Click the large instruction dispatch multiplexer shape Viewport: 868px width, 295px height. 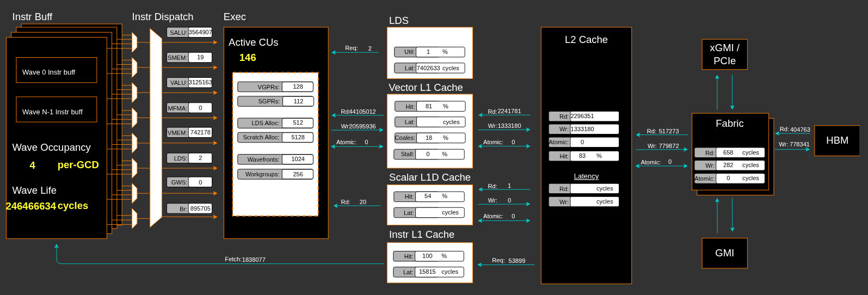(x=156, y=128)
